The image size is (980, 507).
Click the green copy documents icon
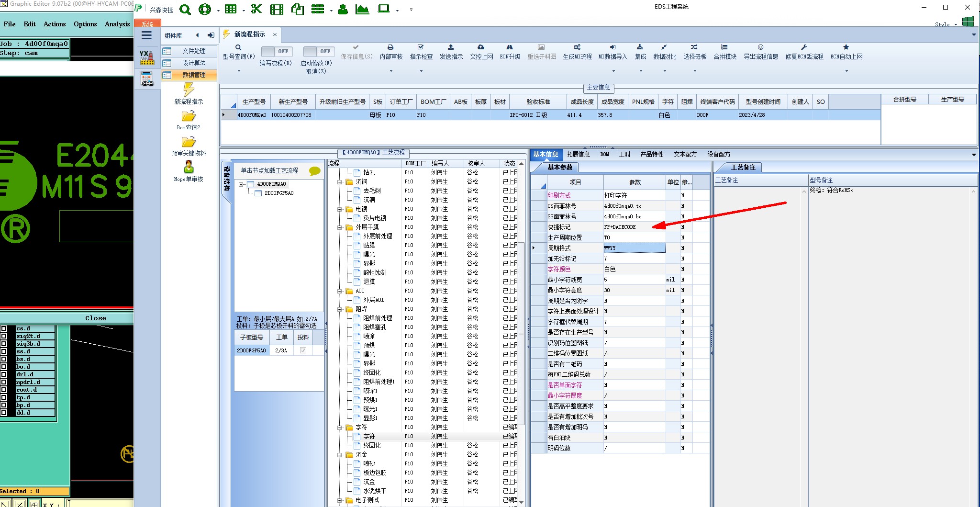click(x=298, y=9)
